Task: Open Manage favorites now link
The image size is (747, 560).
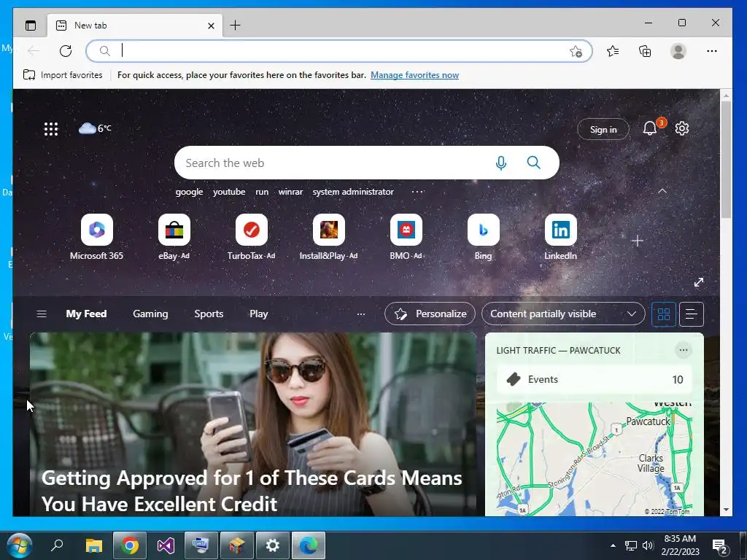Action: click(x=414, y=75)
